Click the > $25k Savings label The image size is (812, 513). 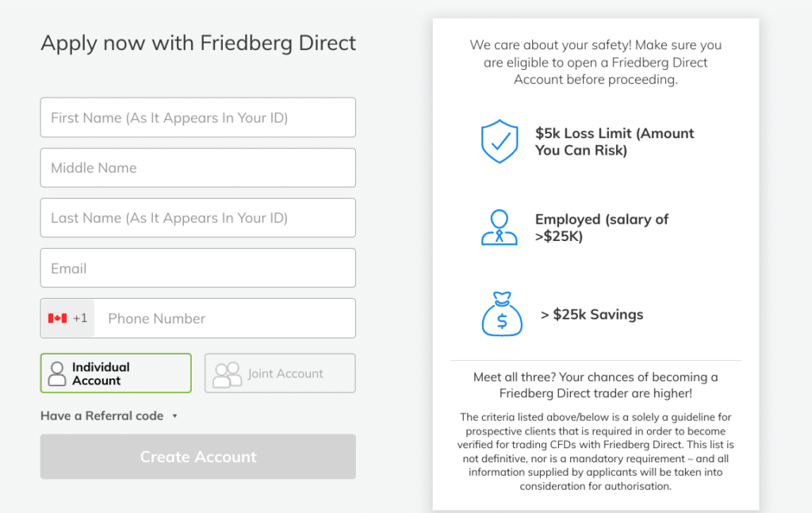[592, 314]
